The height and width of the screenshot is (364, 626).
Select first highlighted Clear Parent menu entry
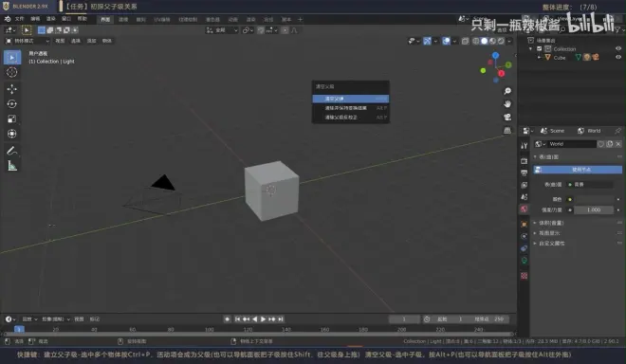point(351,99)
